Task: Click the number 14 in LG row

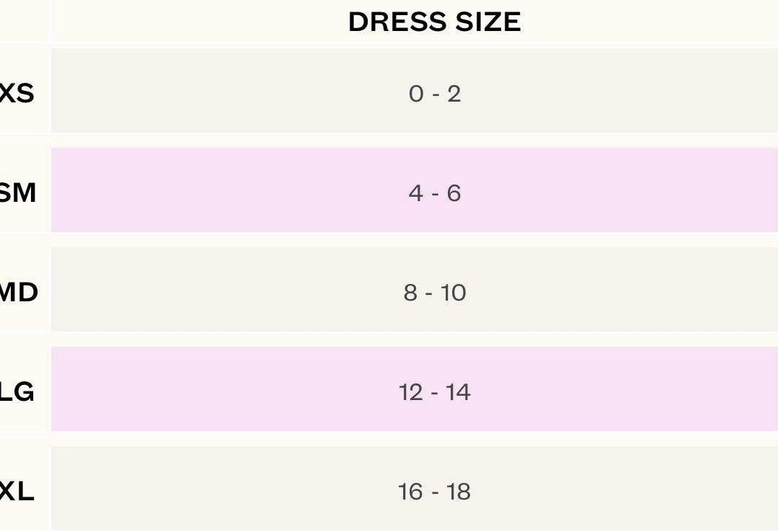Action: tap(458, 392)
